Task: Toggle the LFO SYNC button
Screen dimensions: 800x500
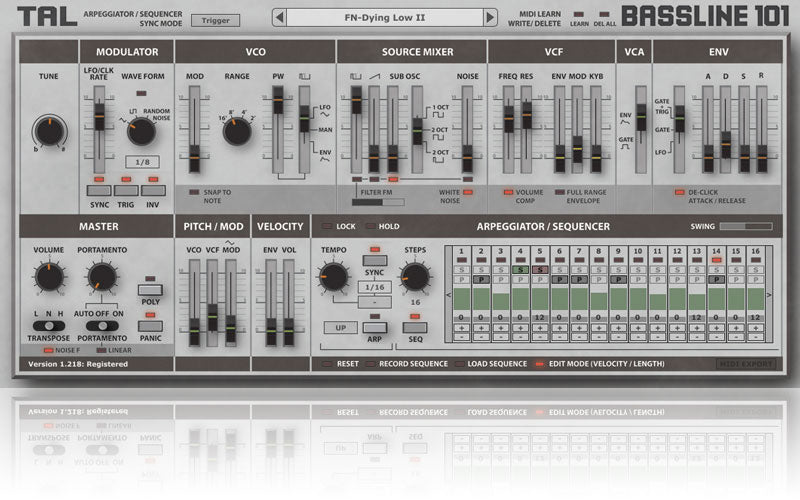Action: click(x=99, y=190)
